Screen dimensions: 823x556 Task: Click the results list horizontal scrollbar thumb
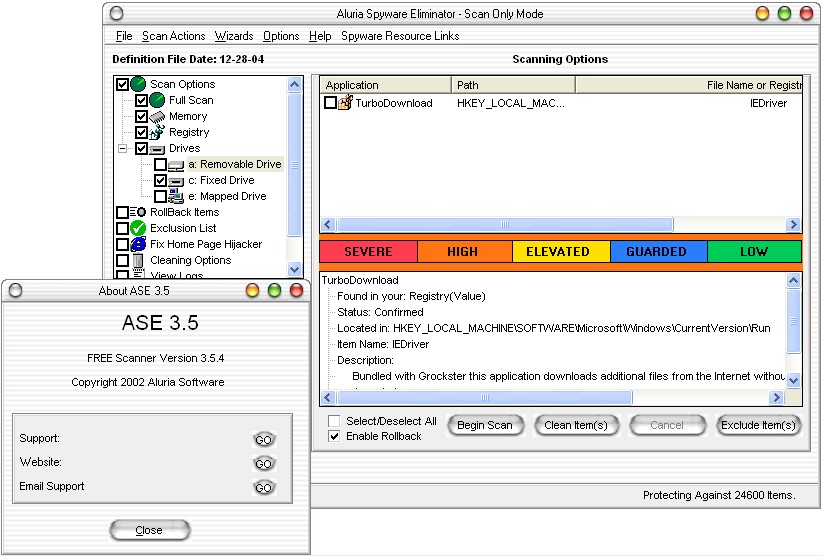[505, 225]
